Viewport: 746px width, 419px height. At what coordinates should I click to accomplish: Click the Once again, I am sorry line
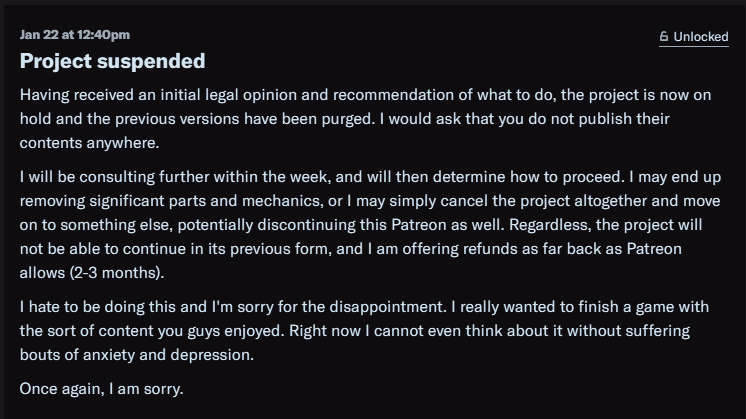click(x=101, y=389)
